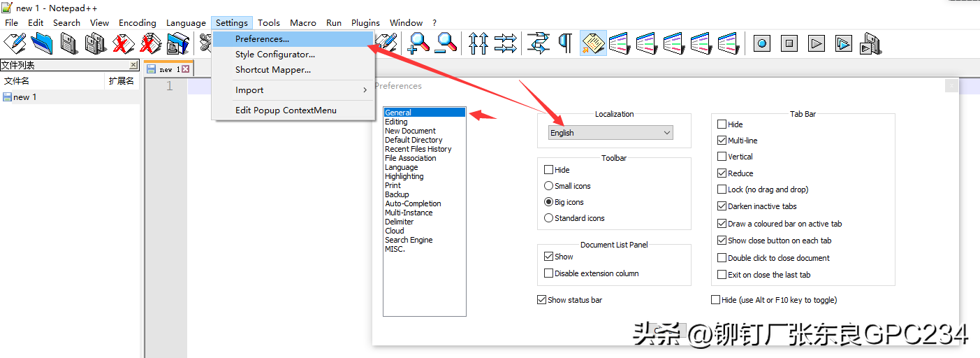The image size is (980, 358).
Task: Click the Zoom In magnifier icon
Action: pos(419,43)
